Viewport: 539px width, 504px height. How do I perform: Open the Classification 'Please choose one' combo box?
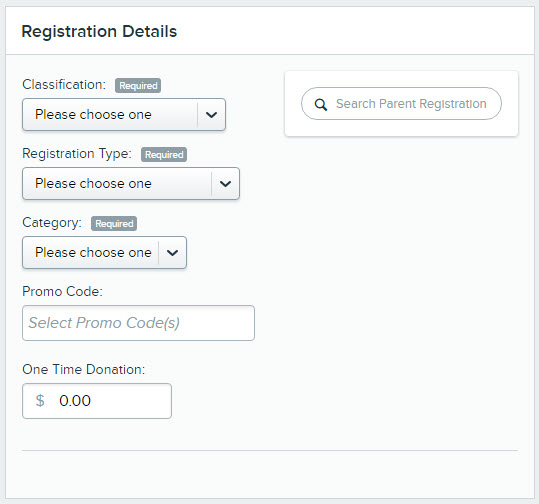pos(124,114)
